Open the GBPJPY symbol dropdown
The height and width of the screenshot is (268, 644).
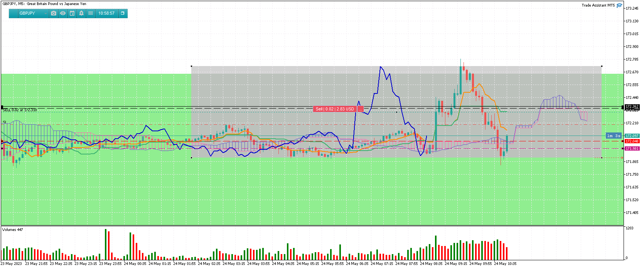(33, 13)
